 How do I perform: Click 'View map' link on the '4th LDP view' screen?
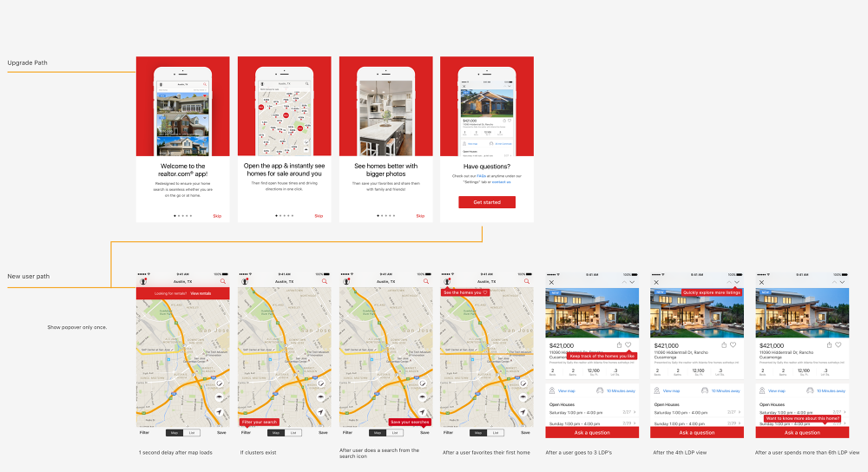pos(671,390)
